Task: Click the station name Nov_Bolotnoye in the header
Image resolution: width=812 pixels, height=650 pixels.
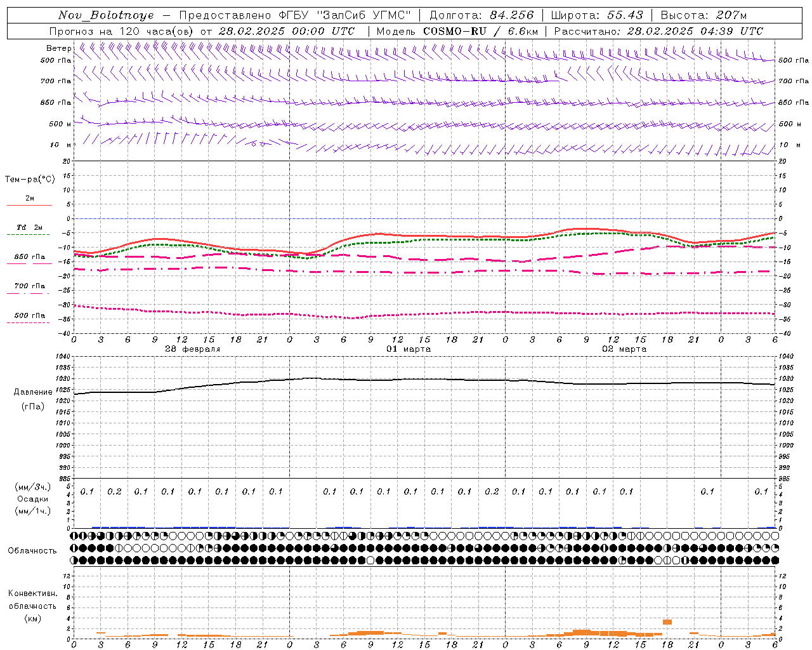Action: tap(106, 15)
